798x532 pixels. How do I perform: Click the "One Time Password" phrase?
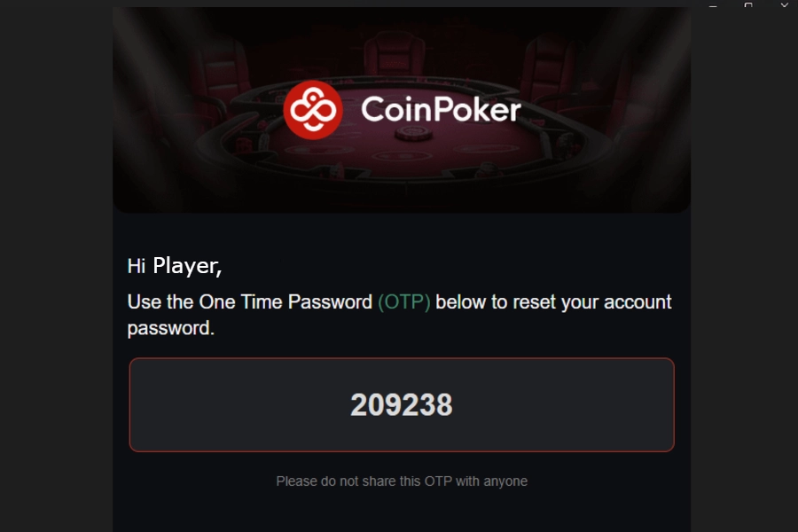(x=285, y=301)
